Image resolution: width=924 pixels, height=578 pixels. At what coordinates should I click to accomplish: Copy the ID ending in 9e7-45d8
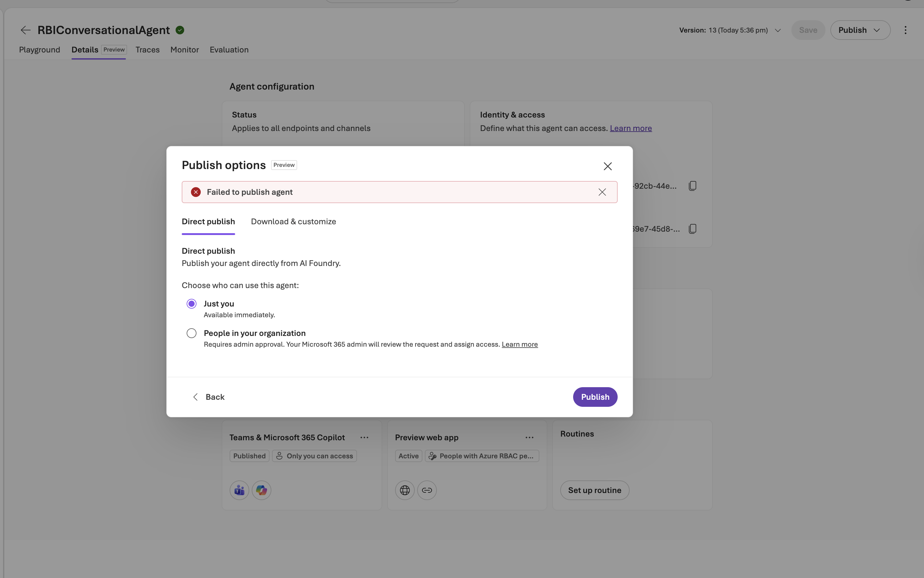(693, 229)
